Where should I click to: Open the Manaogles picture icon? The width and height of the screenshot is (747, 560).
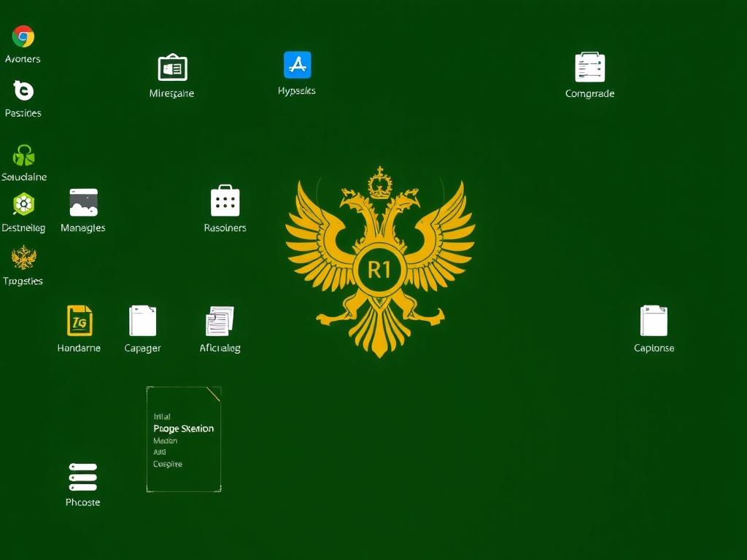(x=83, y=203)
